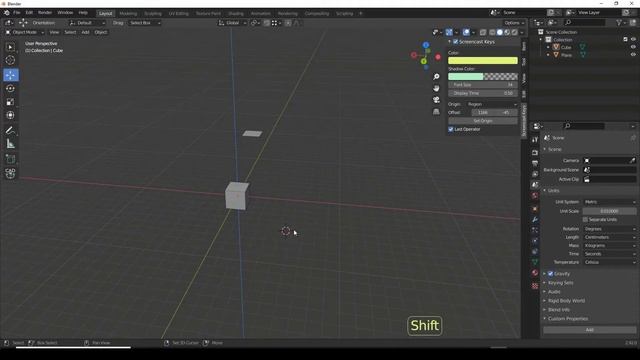
Task: Expand the Keying Sets panel
Action: coord(560,283)
